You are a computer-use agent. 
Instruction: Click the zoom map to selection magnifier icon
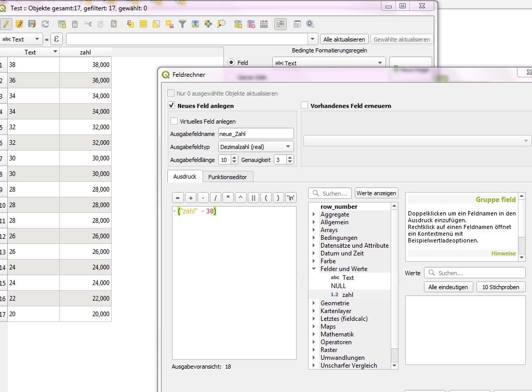pyautogui.click(x=221, y=24)
